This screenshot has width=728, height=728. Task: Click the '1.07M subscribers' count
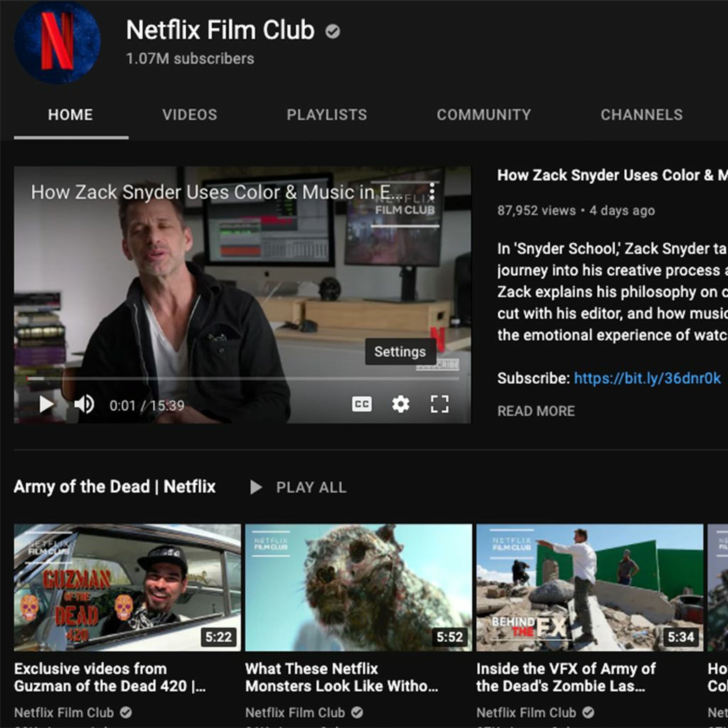[190, 59]
